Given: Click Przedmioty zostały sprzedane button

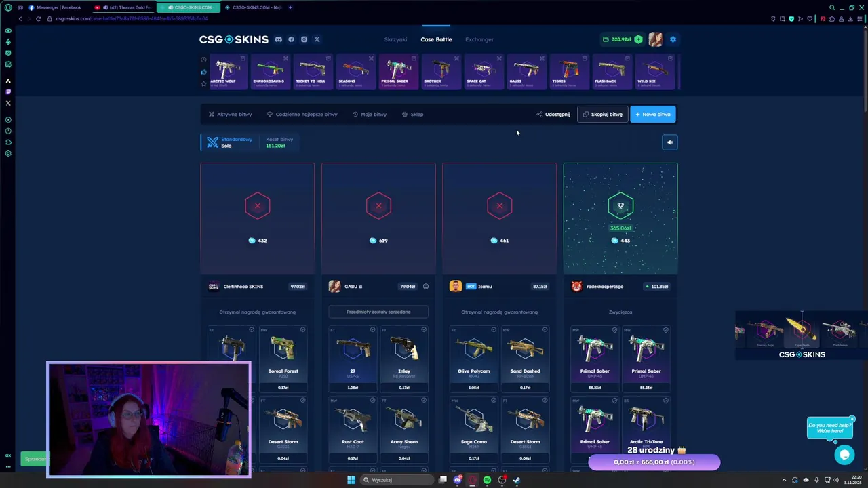Looking at the screenshot, I should pyautogui.click(x=378, y=312).
